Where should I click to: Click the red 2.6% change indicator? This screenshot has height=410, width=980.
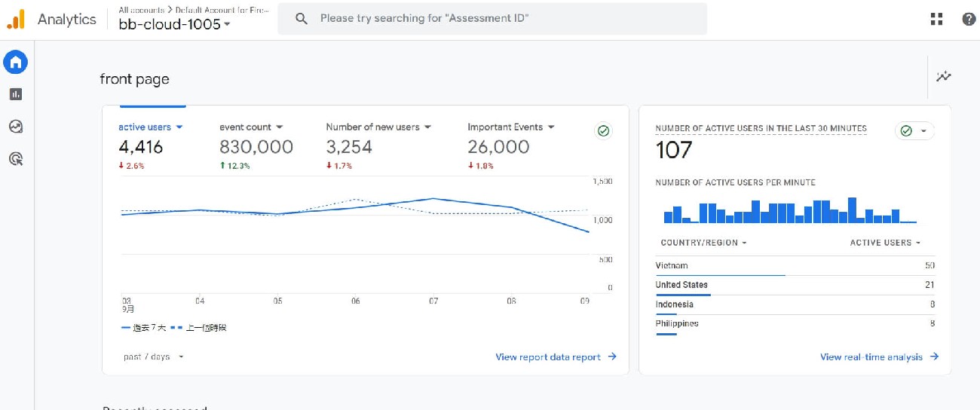131,166
